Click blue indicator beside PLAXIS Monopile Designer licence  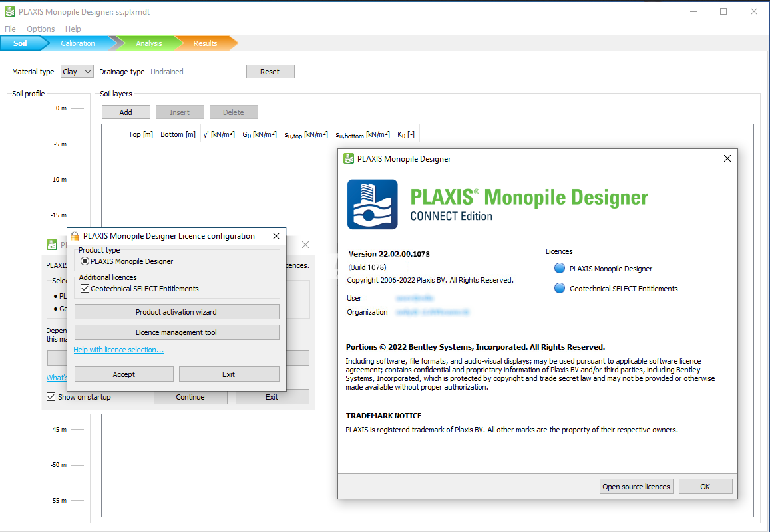559,268
